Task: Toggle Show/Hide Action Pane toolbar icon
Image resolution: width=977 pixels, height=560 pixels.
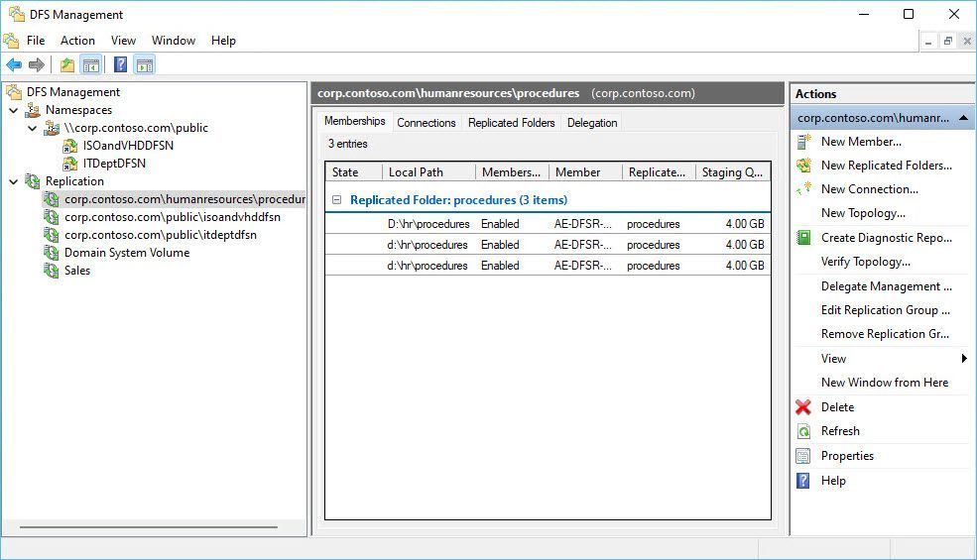Action: (x=145, y=64)
